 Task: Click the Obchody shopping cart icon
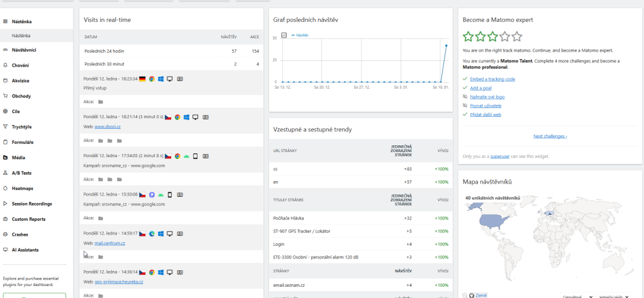pyautogui.click(x=6, y=96)
